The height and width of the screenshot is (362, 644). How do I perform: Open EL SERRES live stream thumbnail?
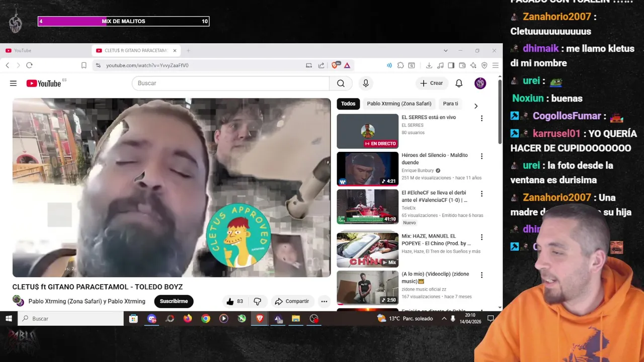(x=367, y=131)
